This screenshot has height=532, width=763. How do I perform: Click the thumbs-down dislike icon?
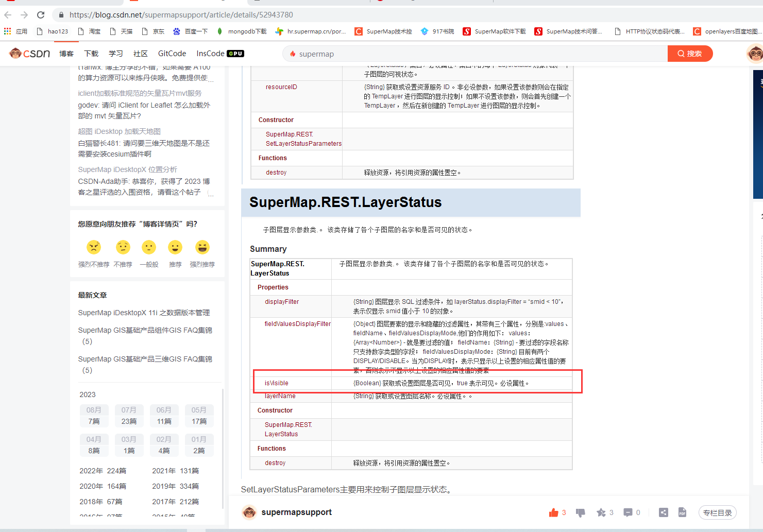[581, 512]
